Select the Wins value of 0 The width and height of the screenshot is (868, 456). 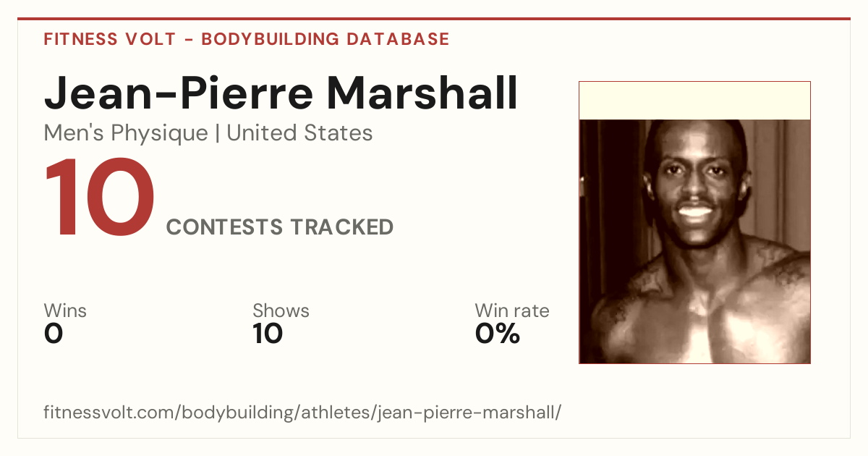(x=54, y=334)
